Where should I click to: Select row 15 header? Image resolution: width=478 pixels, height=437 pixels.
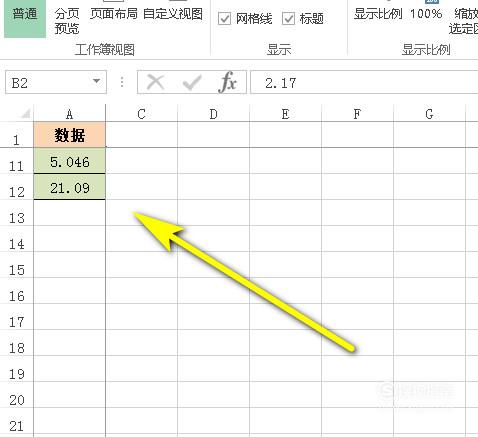(x=16, y=265)
